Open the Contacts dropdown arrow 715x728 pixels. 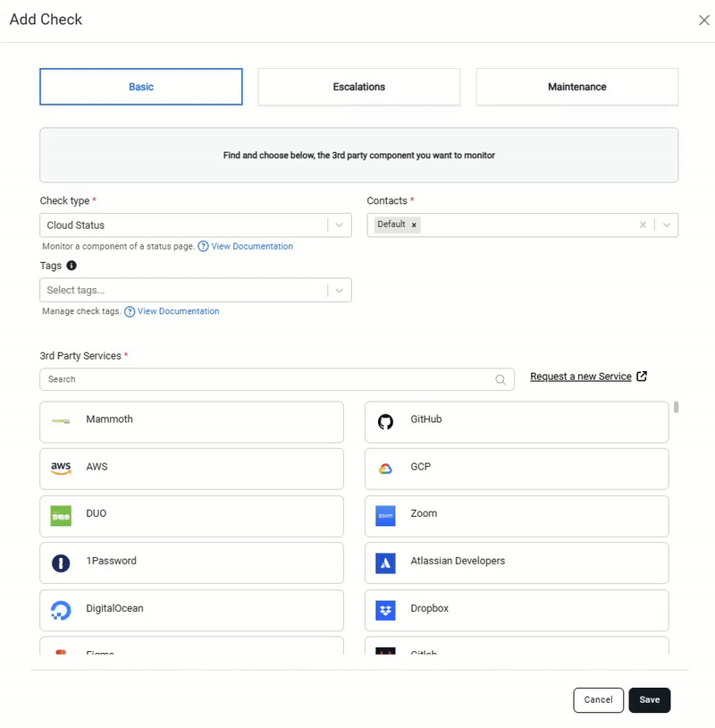pos(667,225)
